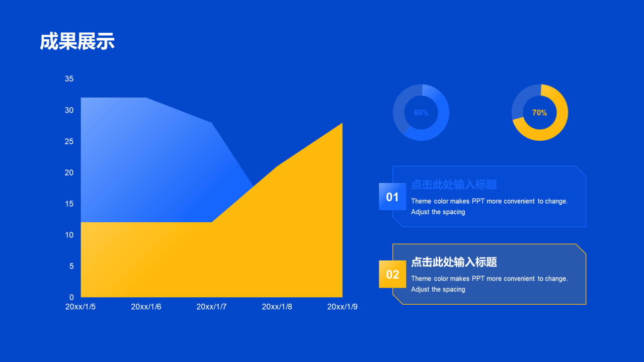Click the yellow 02 number badge
Image resolution: width=644 pixels, height=362 pixels.
[x=392, y=274]
